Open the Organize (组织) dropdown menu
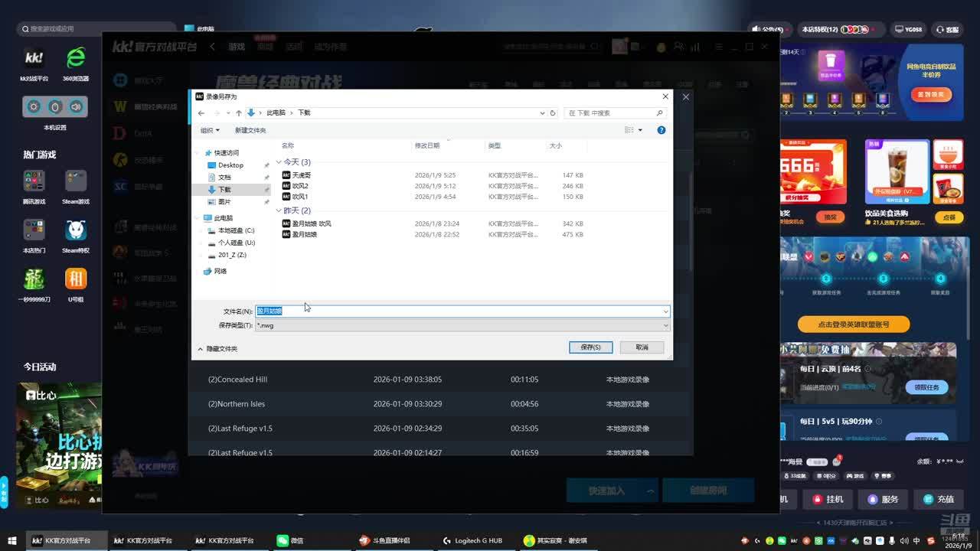 click(x=210, y=130)
